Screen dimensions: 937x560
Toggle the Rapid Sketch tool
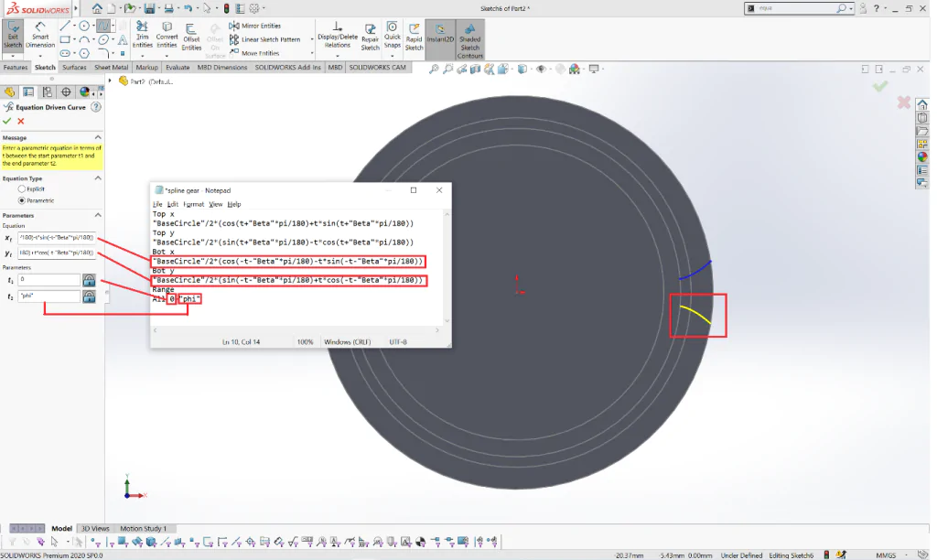click(x=415, y=37)
